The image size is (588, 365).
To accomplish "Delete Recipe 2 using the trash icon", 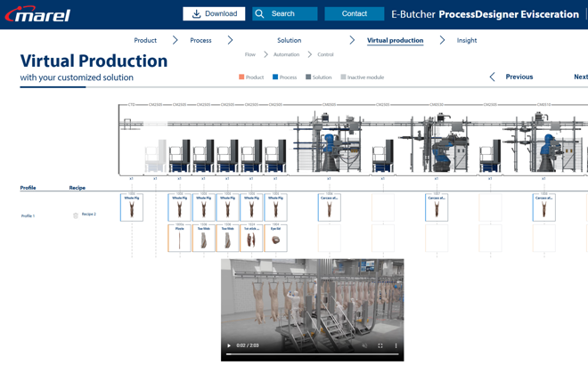I will [x=76, y=215].
